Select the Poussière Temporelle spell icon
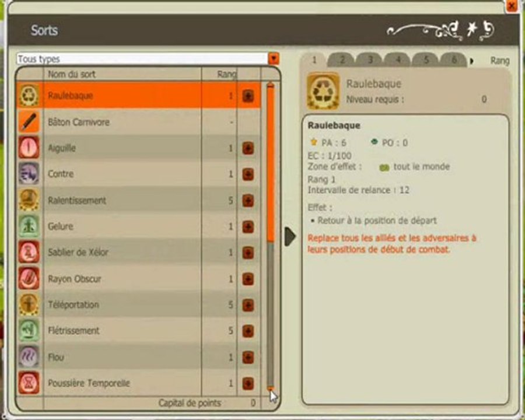The image size is (525, 420). 29,383
